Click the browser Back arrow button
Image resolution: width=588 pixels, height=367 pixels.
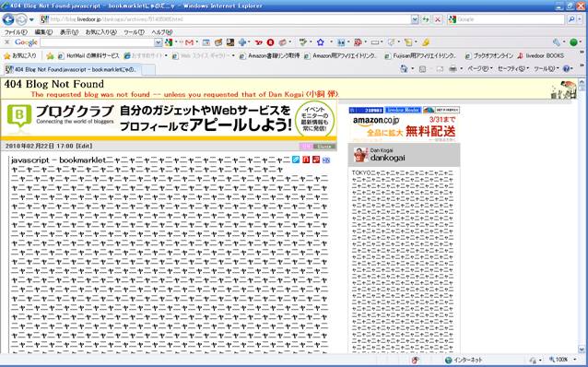click(8, 19)
